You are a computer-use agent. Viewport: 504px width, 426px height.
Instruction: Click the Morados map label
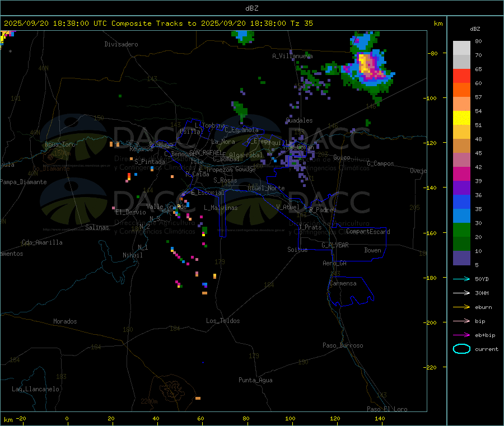(x=65, y=321)
